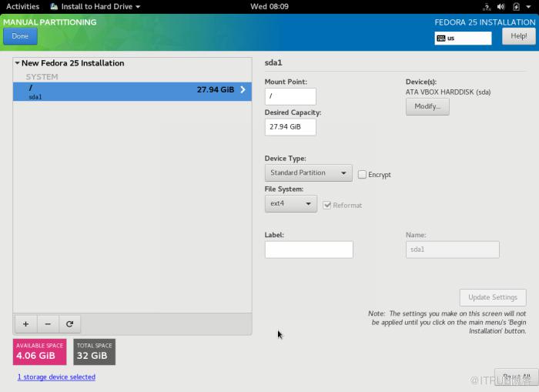Open the system menu arrow in top bar
Screen dimensions: 539x392
click(x=528, y=6)
